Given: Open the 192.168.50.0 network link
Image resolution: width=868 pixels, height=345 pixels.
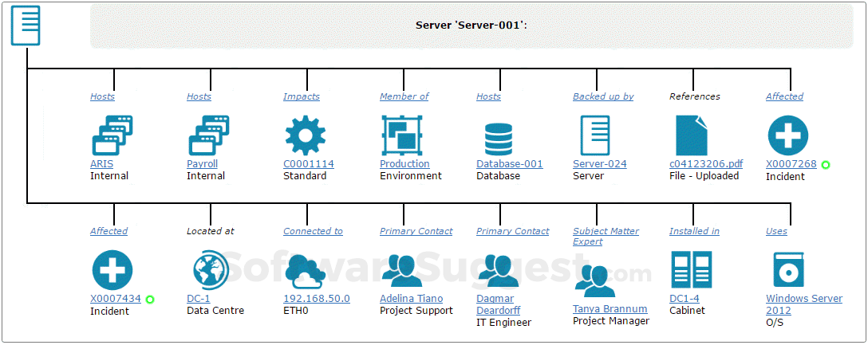Looking at the screenshot, I should (x=317, y=299).
